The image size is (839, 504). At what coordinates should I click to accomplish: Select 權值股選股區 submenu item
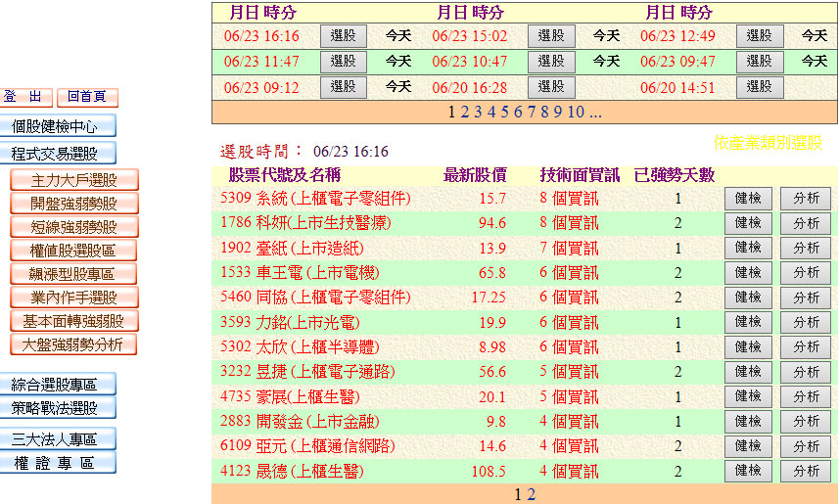[x=73, y=251]
